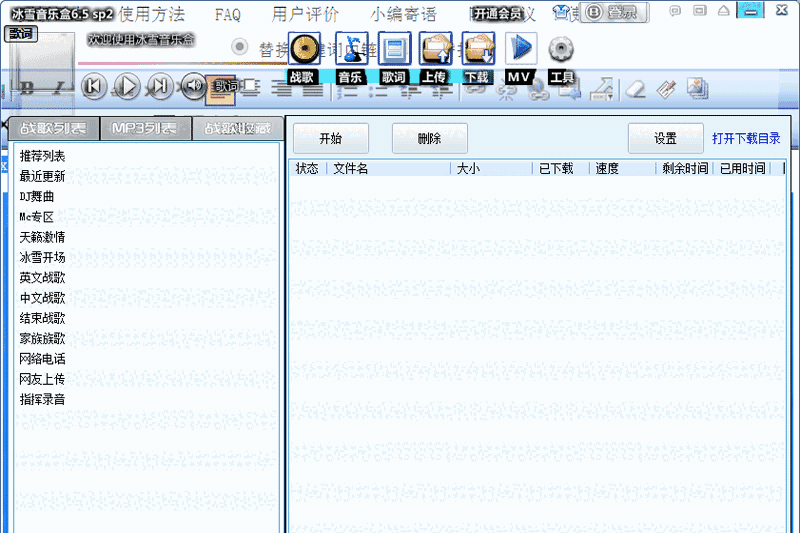Image resolution: width=800 pixels, height=533 pixels.
Task: Minimize the 冰雪音乐盒 window
Action: point(750,10)
